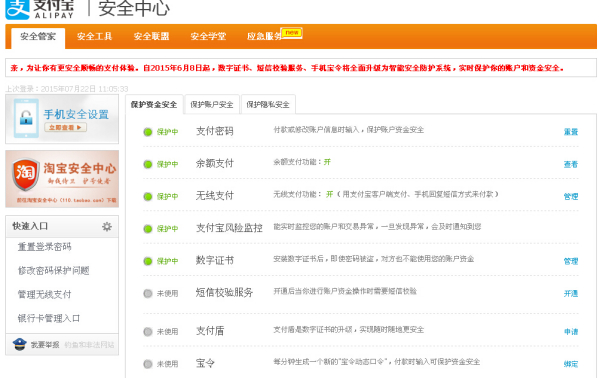Select the 保护账户安全 tab
This screenshot has height=378, width=600.
(212, 104)
